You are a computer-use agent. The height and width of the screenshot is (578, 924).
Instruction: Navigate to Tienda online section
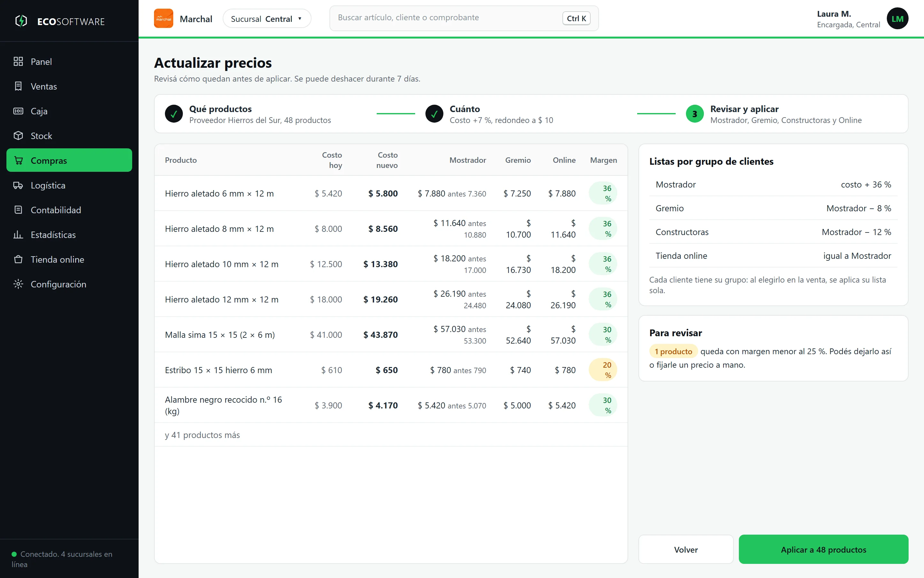point(69,259)
